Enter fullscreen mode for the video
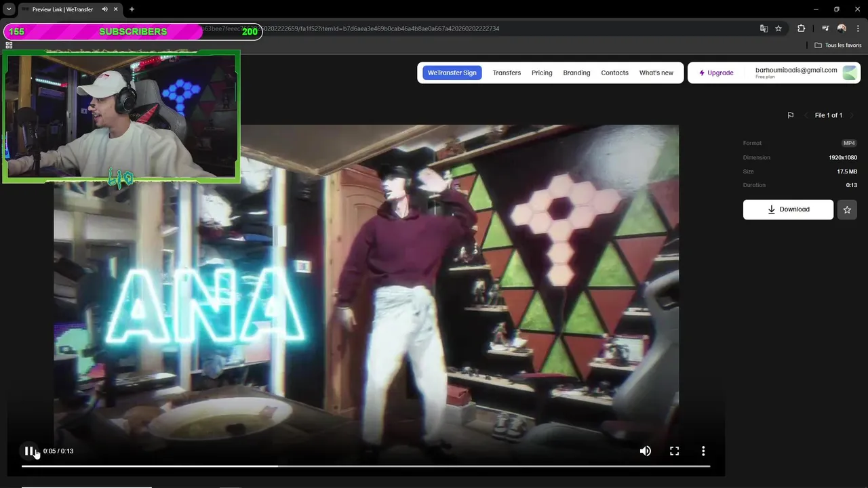This screenshot has width=868, height=488. pyautogui.click(x=674, y=451)
